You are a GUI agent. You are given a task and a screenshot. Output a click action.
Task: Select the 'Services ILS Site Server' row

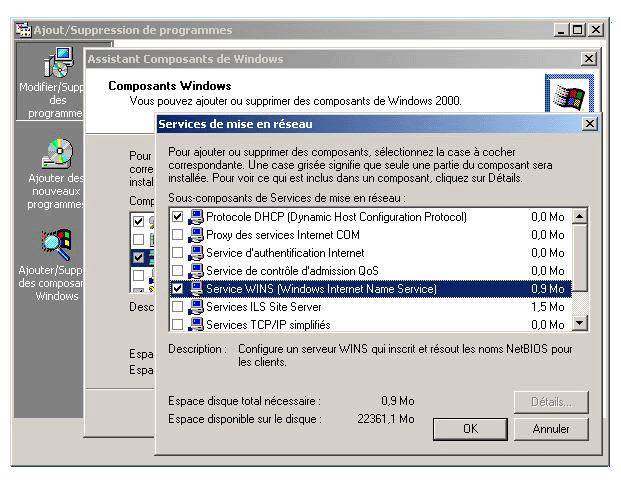point(371,307)
